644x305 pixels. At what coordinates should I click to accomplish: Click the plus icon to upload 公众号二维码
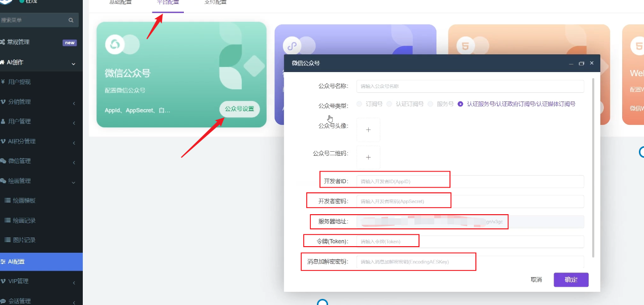coord(368,157)
